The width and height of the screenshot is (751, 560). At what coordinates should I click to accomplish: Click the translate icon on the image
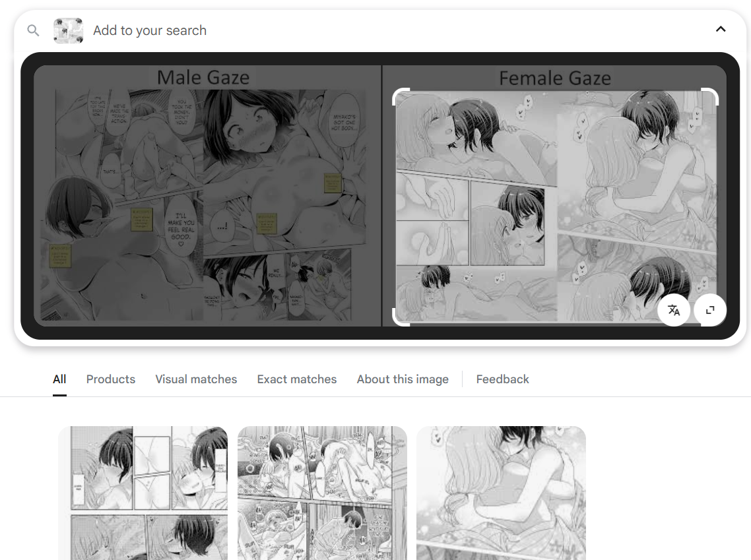click(674, 310)
